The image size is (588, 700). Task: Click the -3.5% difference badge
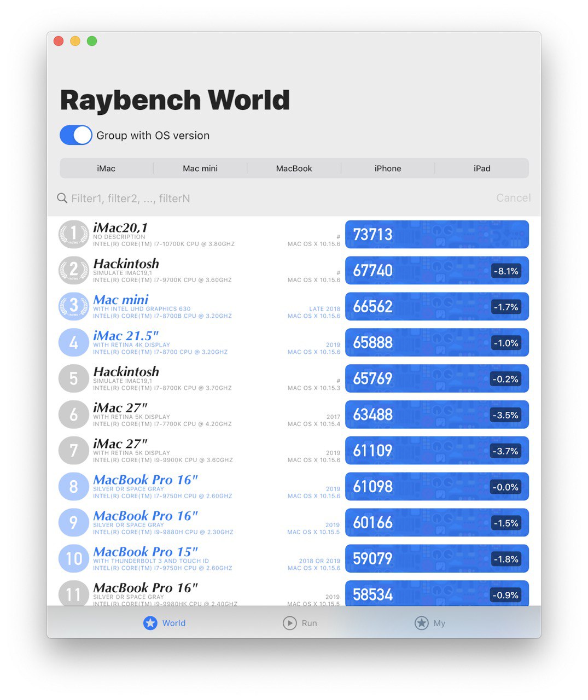click(x=506, y=415)
